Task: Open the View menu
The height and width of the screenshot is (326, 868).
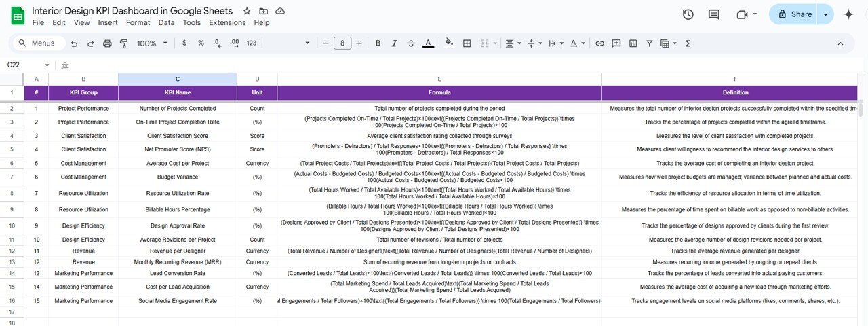Action: click(x=81, y=22)
